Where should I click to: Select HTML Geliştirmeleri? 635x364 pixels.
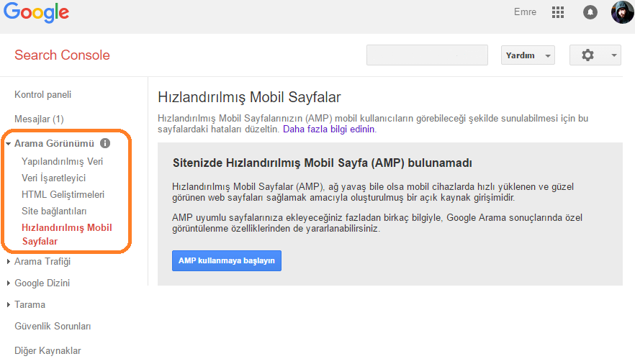point(63,194)
